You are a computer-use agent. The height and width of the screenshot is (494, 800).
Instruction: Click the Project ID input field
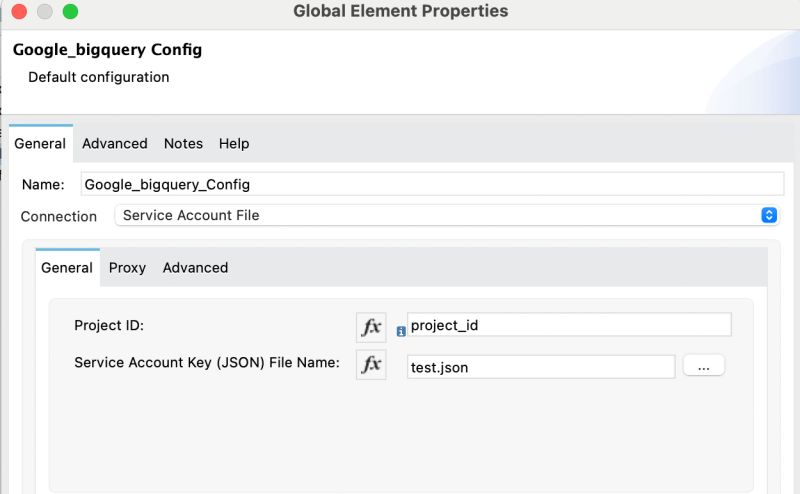[x=569, y=325]
